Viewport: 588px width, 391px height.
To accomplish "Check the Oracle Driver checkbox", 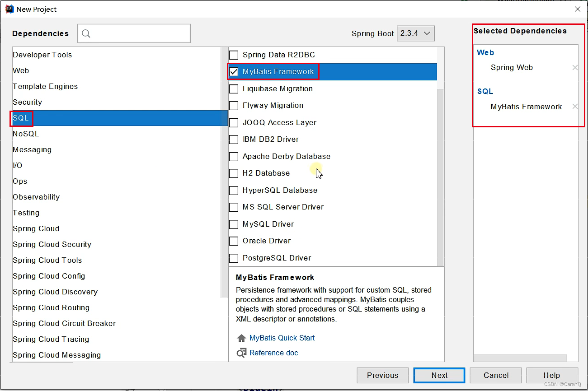I will tap(234, 241).
